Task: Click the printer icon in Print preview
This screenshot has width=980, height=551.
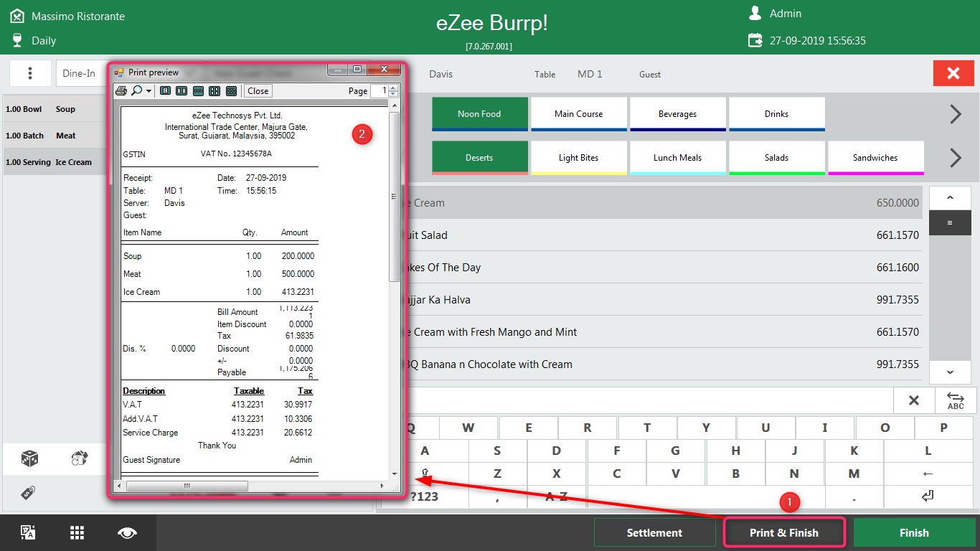Action: pyautogui.click(x=121, y=91)
